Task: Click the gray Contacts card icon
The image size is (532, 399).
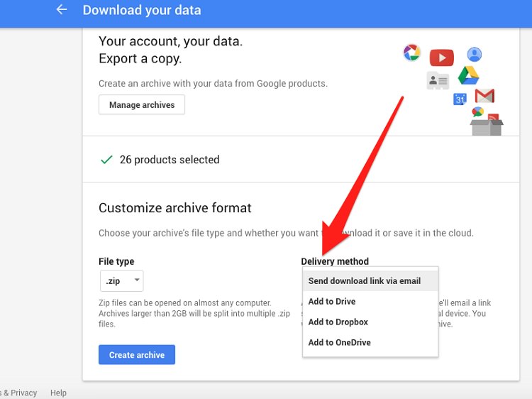Action: (438, 81)
